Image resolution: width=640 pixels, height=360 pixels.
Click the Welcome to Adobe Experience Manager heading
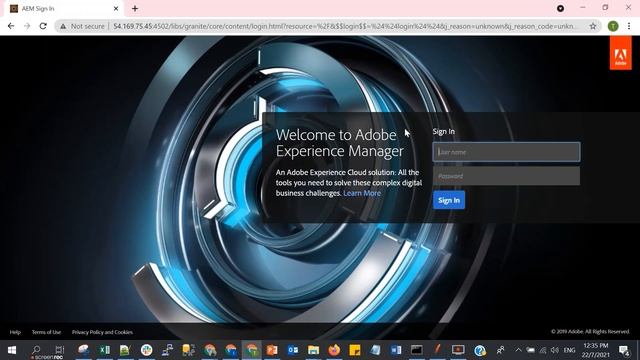tap(340, 143)
